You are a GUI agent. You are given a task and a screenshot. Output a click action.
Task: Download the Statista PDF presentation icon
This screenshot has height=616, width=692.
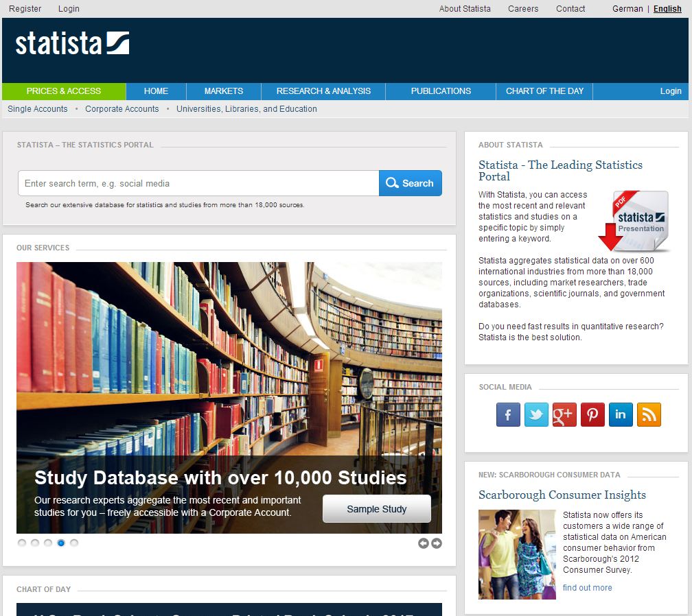[634, 221]
